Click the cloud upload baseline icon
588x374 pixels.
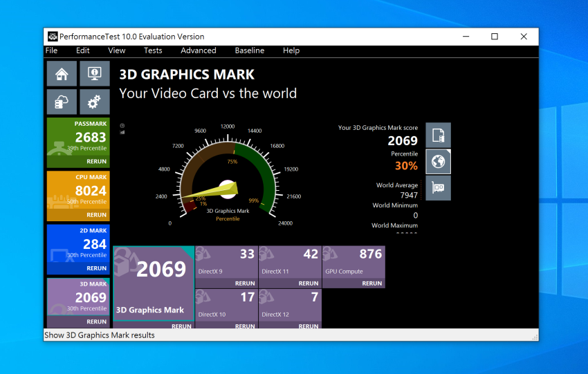click(x=62, y=102)
